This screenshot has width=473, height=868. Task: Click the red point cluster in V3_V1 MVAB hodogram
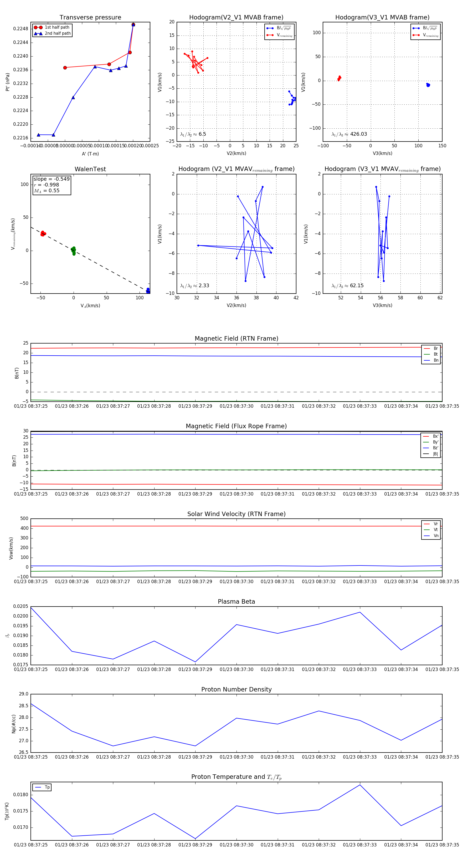[339, 78]
